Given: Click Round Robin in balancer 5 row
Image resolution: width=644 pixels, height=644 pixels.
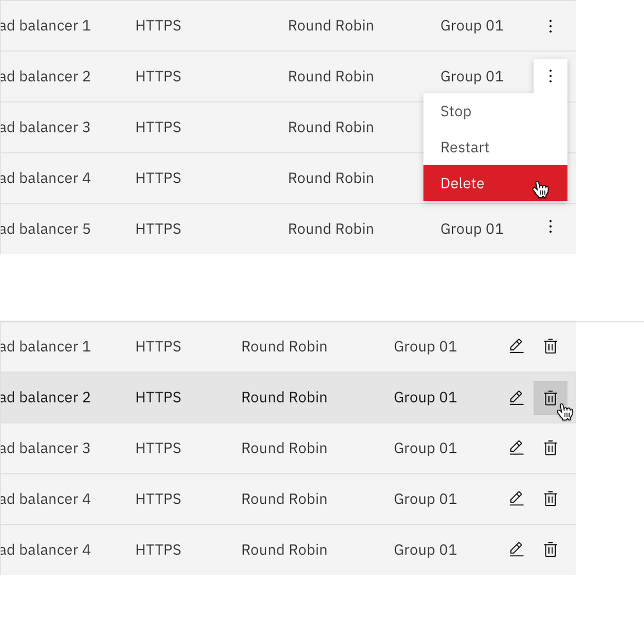Looking at the screenshot, I should (x=330, y=229).
